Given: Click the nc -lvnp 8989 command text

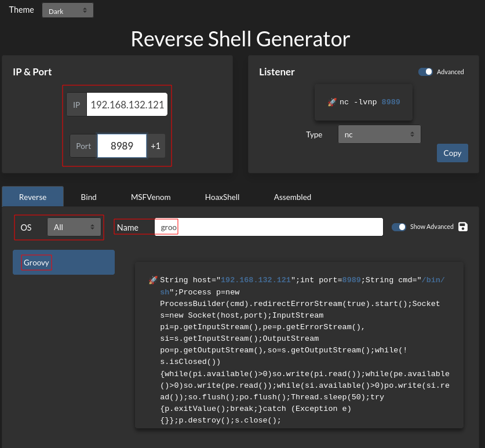Looking at the screenshot, I should [370, 102].
